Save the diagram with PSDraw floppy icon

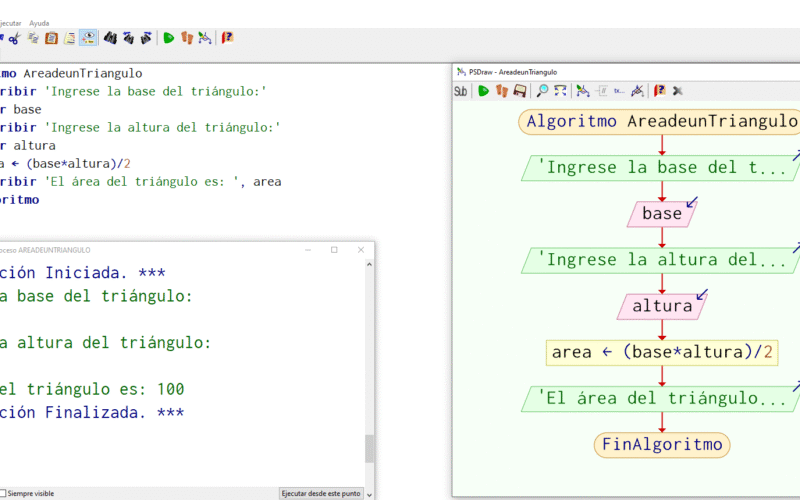tap(520, 91)
